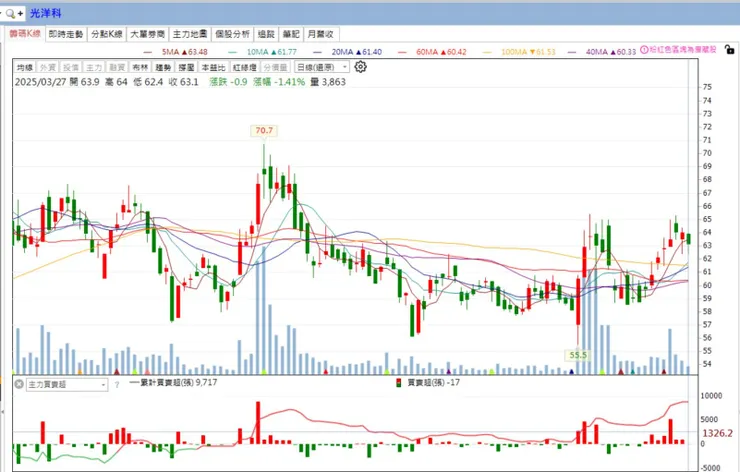Toggle the 本益比 overlay button
This screenshot has height=472, width=740.
[x=214, y=67]
